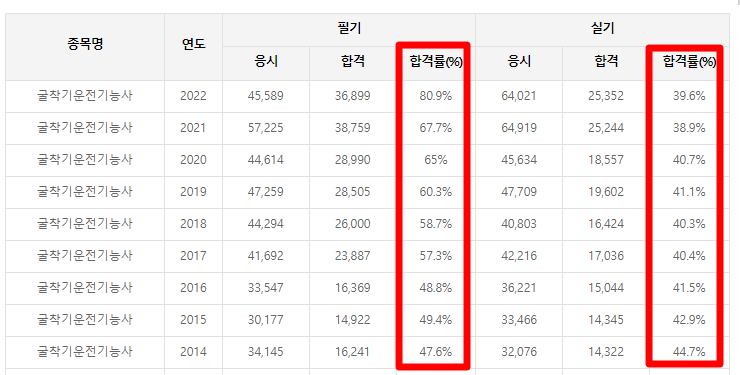The image size is (740, 375).
Task: Click the 36,899 written pass cell
Action: click(x=353, y=96)
